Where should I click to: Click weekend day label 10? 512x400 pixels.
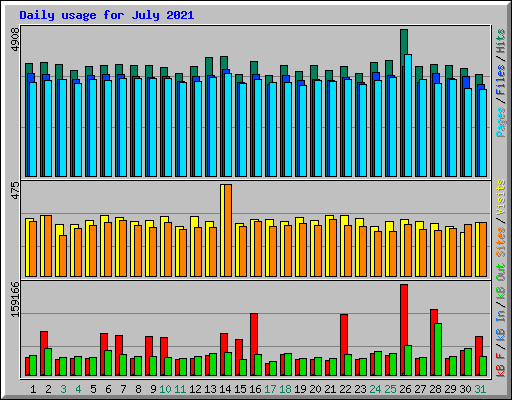point(165,389)
